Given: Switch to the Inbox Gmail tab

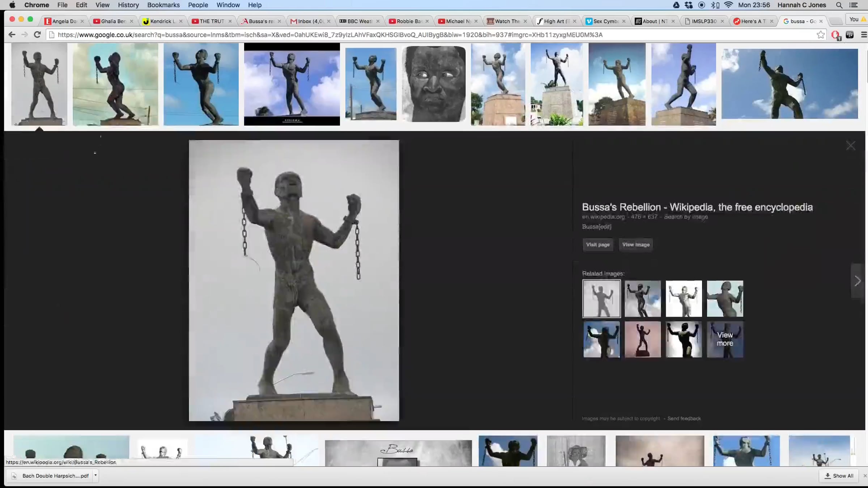Looking at the screenshot, I should click(311, 21).
